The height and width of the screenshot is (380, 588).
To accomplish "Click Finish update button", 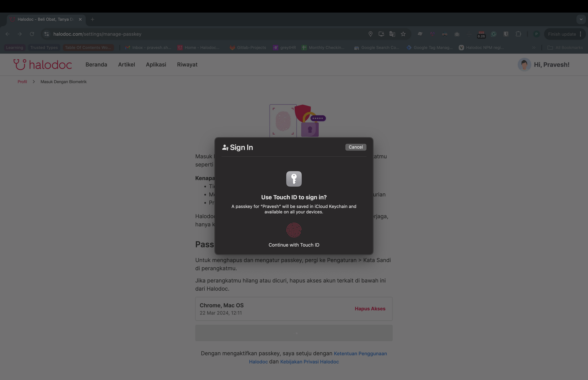I will tap(562, 34).
